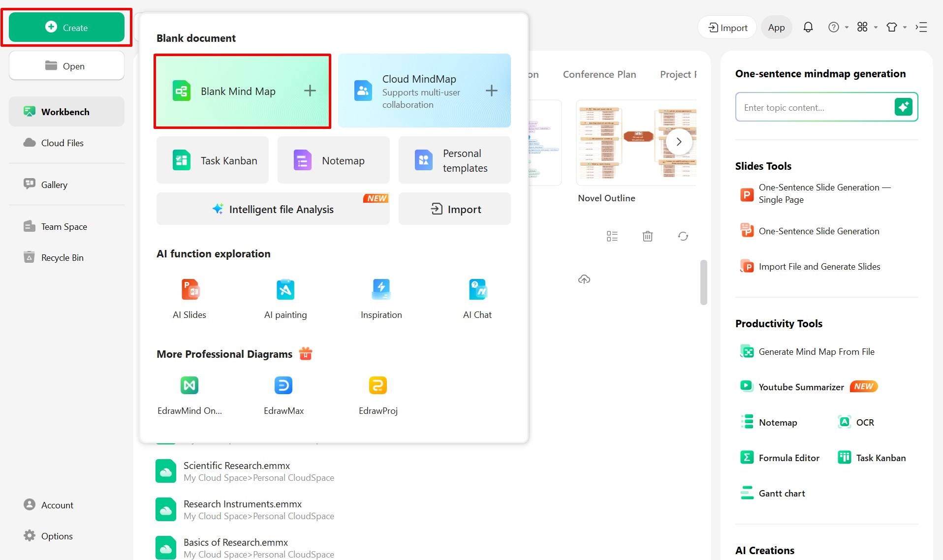Click the vertical scrollbar in file list
The image size is (943, 560).
(703, 282)
